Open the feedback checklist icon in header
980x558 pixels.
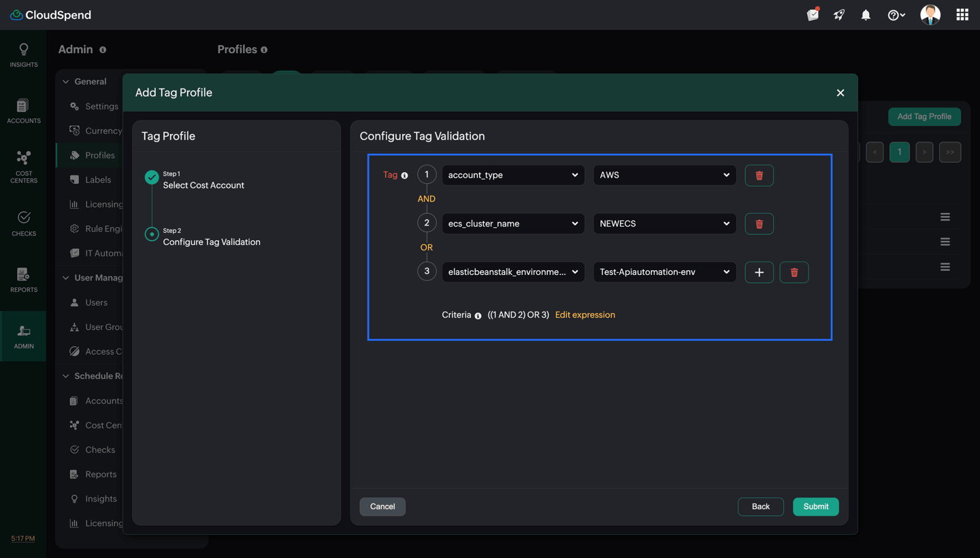coord(813,14)
